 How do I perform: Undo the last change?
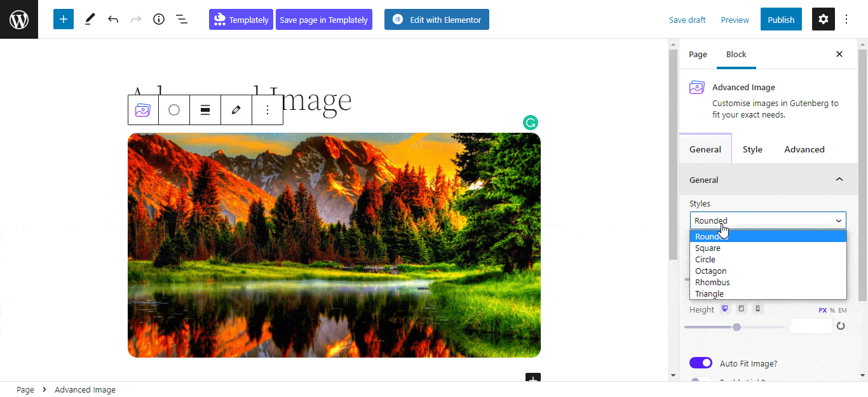coord(113,19)
